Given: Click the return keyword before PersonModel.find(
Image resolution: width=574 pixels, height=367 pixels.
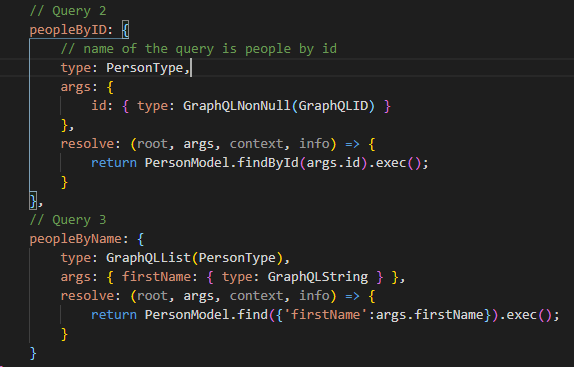Looking at the screenshot, I should point(114,315).
